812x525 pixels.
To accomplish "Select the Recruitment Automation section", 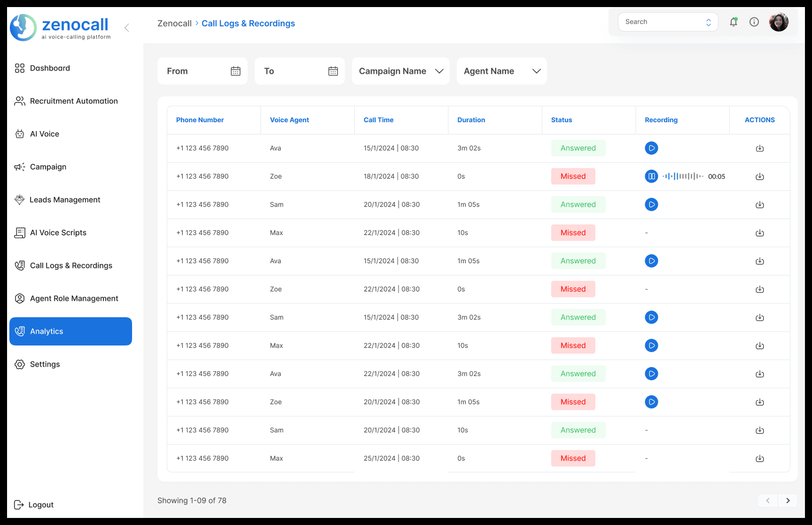I will [x=73, y=101].
